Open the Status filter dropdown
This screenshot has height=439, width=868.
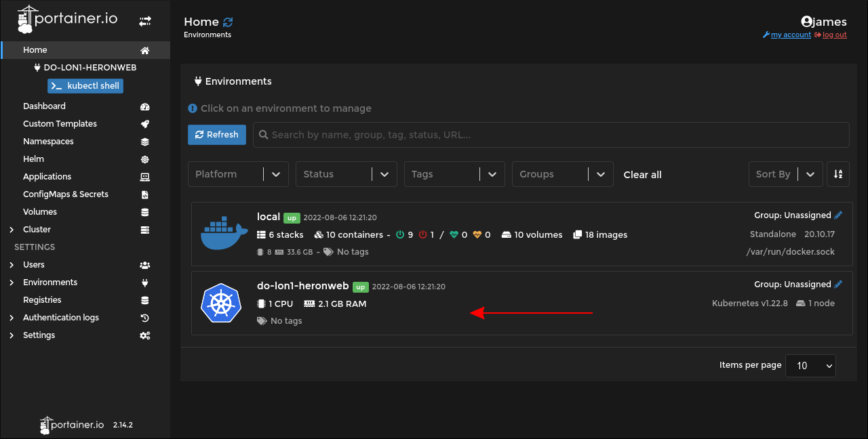point(346,174)
